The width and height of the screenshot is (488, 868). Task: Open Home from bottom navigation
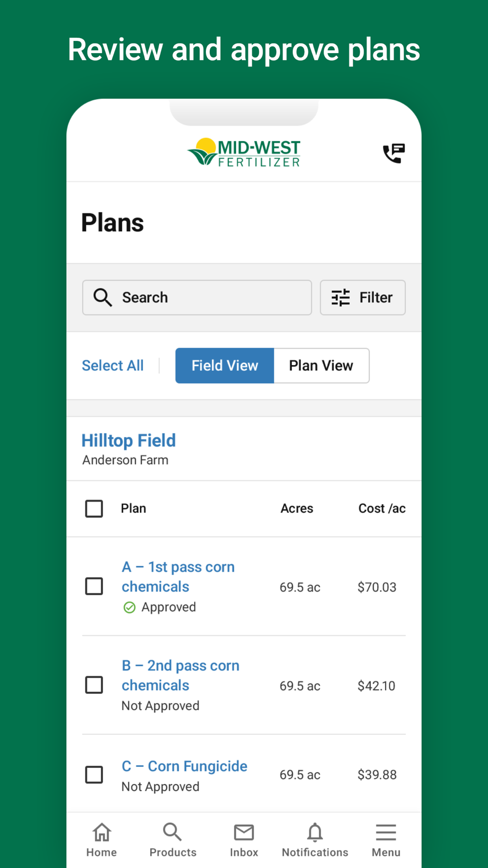(x=102, y=840)
